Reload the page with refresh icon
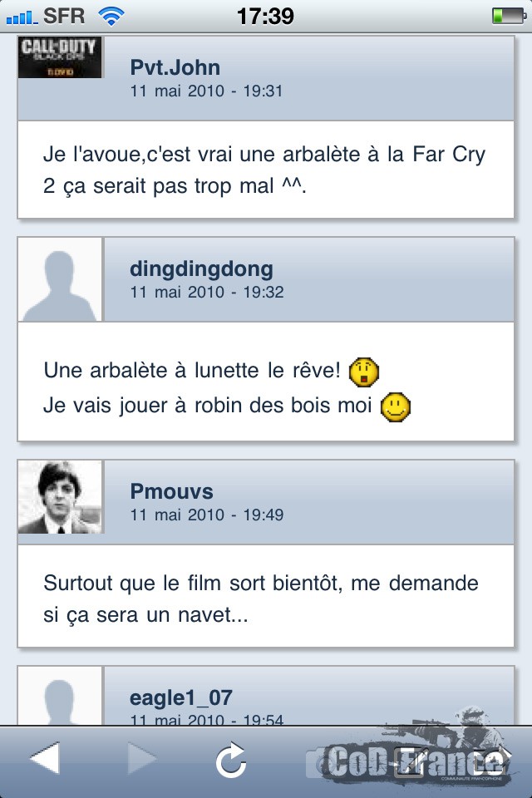 (231, 761)
